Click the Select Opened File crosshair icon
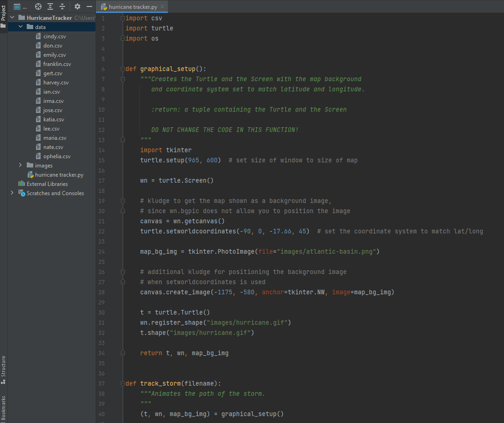The width and height of the screenshot is (504, 423). pyautogui.click(x=39, y=6)
